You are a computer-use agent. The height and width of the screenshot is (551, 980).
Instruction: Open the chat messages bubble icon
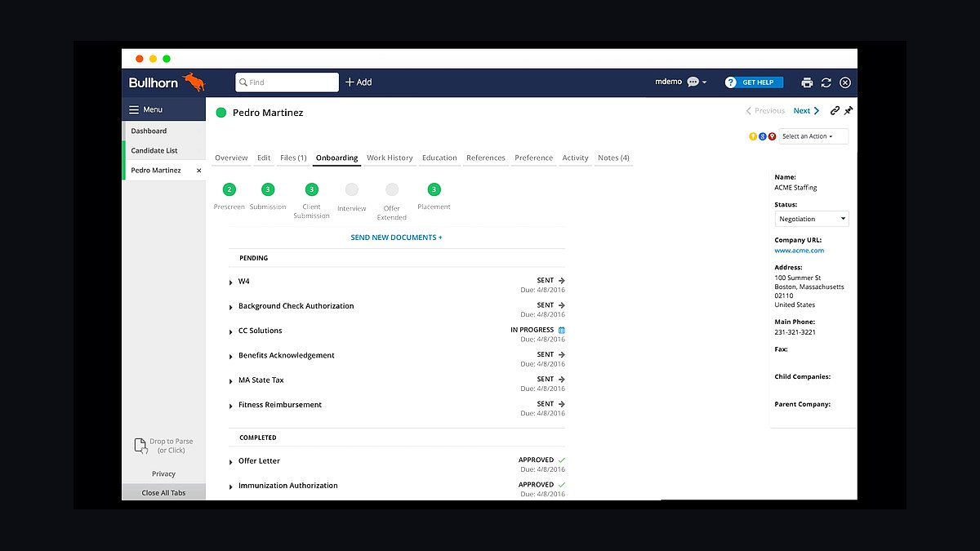coord(693,82)
